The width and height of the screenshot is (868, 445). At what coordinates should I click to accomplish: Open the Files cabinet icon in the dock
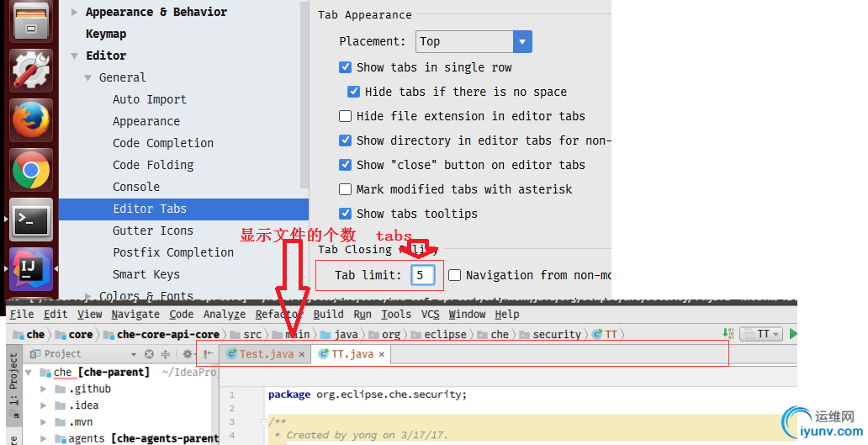click(x=30, y=20)
